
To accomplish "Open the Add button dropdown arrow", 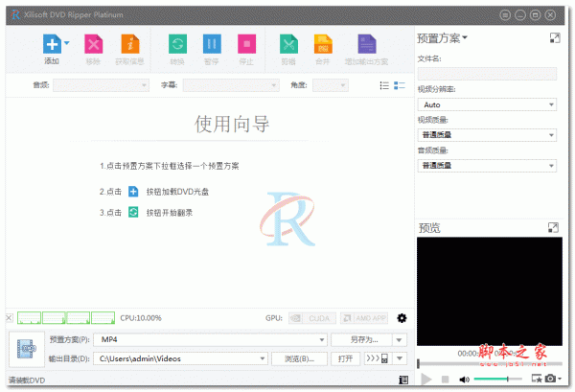I will pos(67,43).
